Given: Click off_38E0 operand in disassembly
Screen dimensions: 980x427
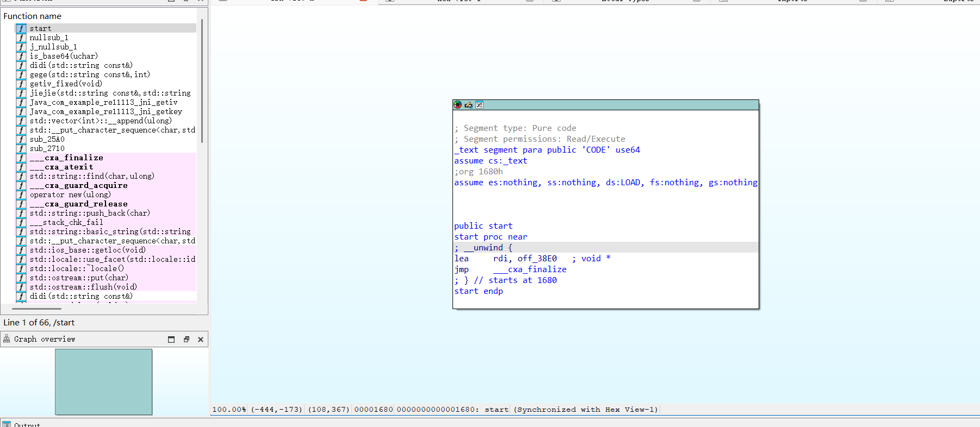Looking at the screenshot, I should [x=537, y=259].
